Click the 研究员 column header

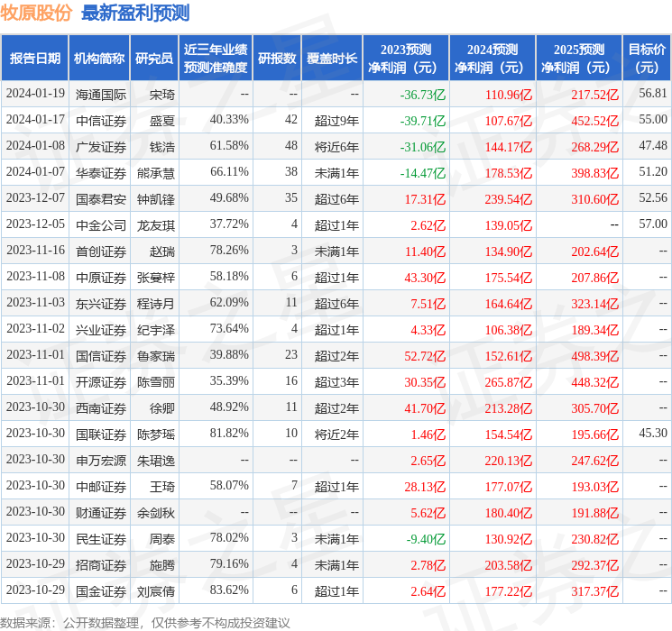(x=154, y=59)
